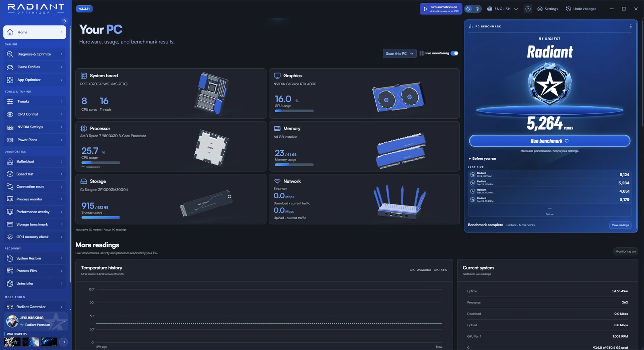Click the Diagnose & Optimize magnifier icon

(10, 54)
